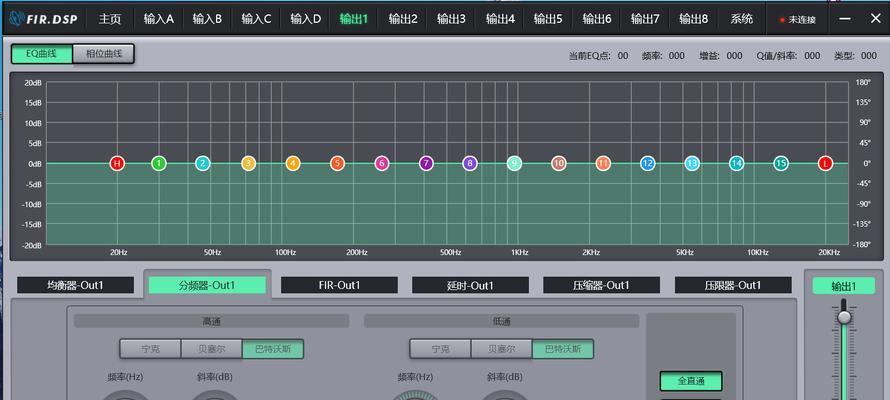Select orange EQ node 4
890x400 pixels.
click(293, 163)
